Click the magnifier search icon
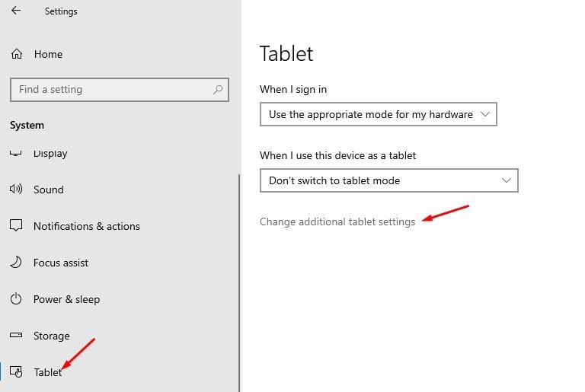The height and width of the screenshot is (392, 585). 218,90
